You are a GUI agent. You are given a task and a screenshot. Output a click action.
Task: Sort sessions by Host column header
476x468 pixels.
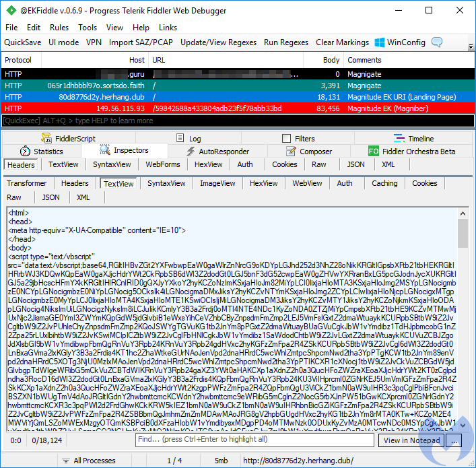tap(95, 60)
